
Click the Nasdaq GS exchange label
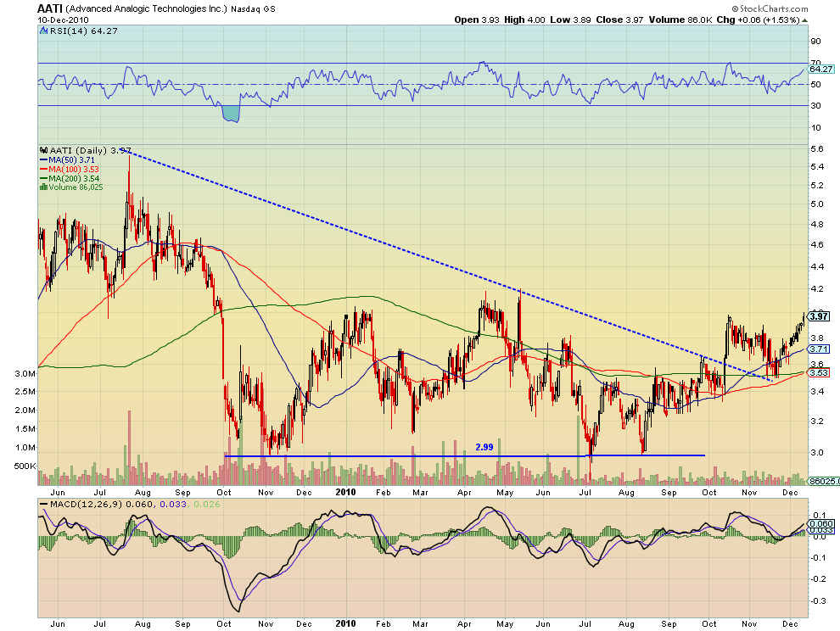click(x=253, y=9)
